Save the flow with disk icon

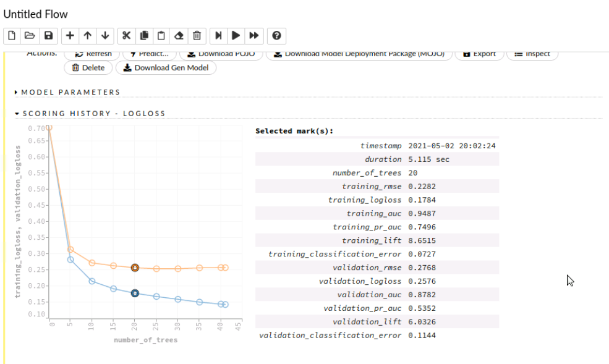(49, 36)
